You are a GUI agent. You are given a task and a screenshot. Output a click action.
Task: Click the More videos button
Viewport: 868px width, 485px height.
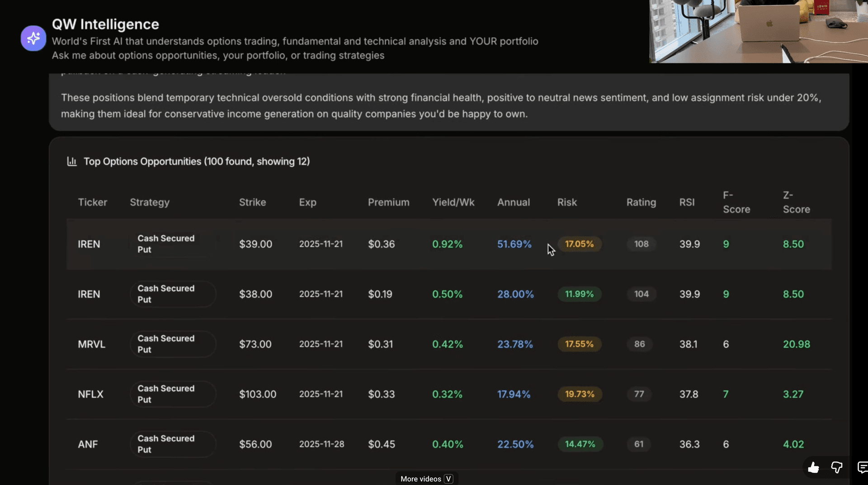[x=425, y=478]
